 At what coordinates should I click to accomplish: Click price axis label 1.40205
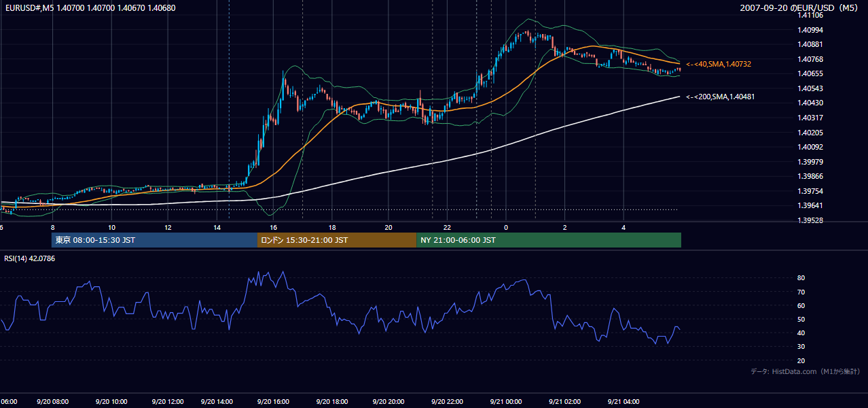coord(811,133)
